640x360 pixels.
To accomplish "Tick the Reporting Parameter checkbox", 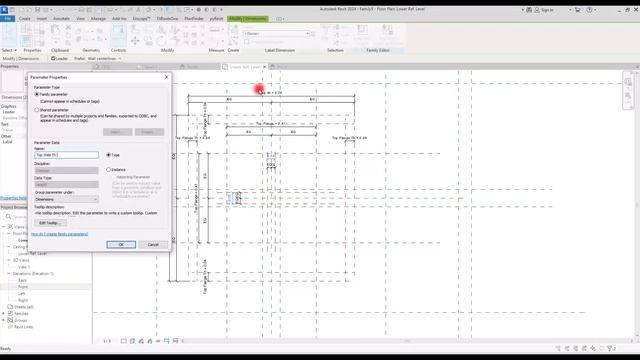I will click(x=114, y=177).
